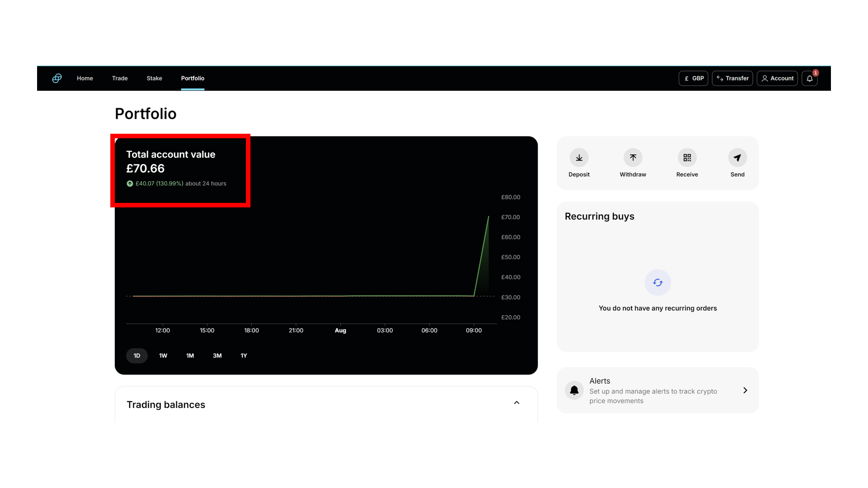This screenshot has width=868, height=488.
Task: Click the Portfolio page heading
Action: click(146, 114)
